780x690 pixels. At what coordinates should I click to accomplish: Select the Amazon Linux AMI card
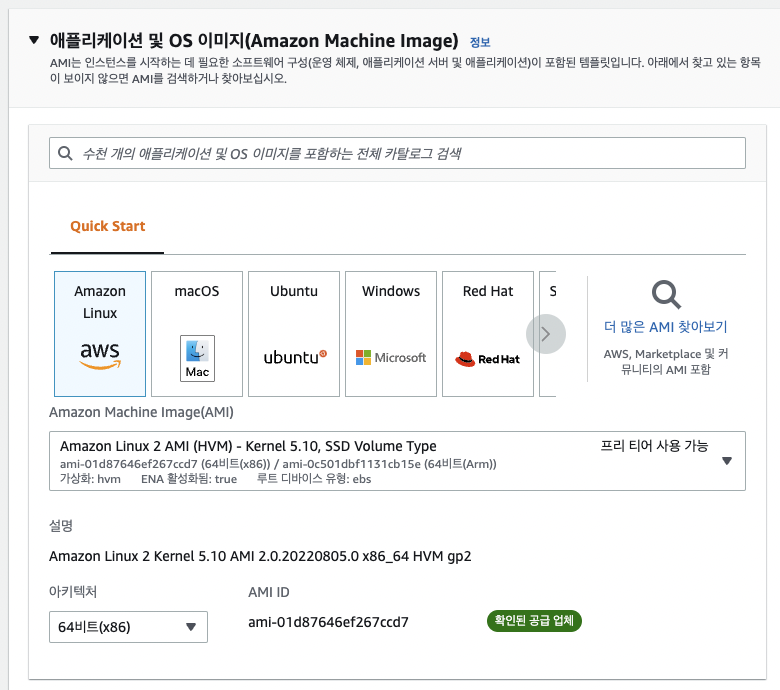pyautogui.click(x=100, y=334)
